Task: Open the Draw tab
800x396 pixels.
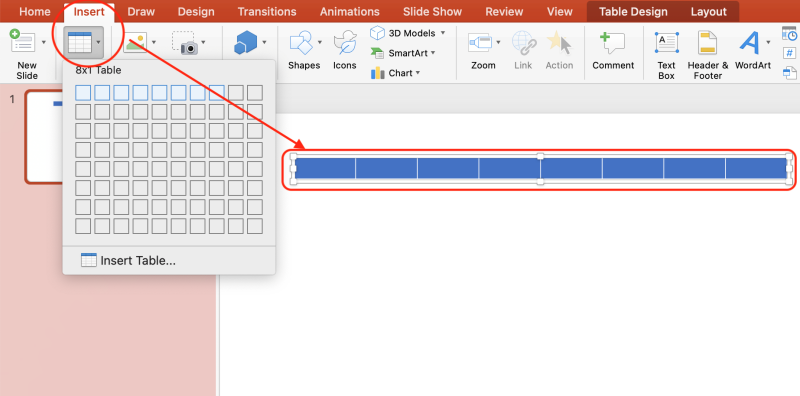Action: (141, 12)
